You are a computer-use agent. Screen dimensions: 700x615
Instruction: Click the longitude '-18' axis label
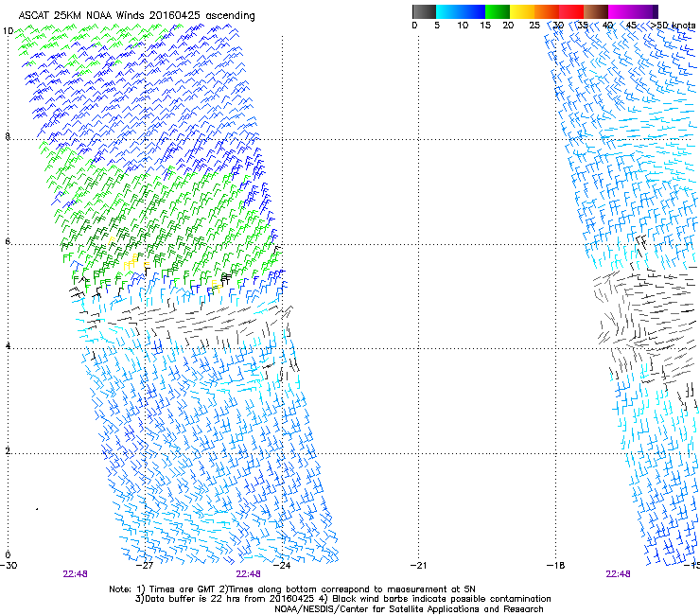(x=555, y=566)
